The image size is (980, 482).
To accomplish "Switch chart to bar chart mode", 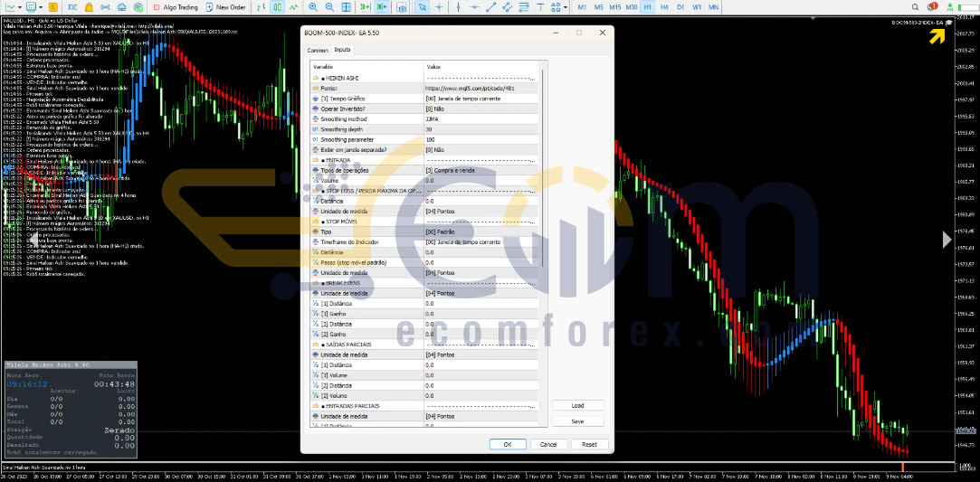I will pyautogui.click(x=261, y=7).
